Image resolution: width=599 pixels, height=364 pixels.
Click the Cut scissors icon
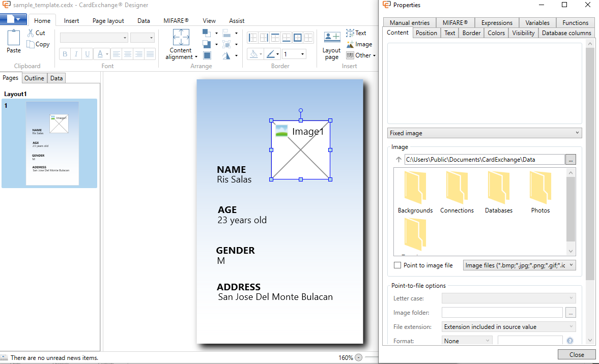(31, 33)
